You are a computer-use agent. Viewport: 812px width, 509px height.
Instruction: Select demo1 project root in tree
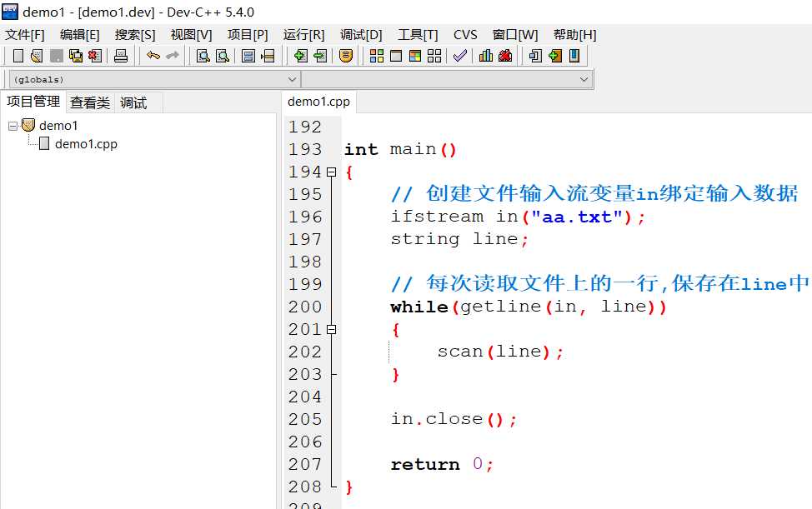pos(58,126)
